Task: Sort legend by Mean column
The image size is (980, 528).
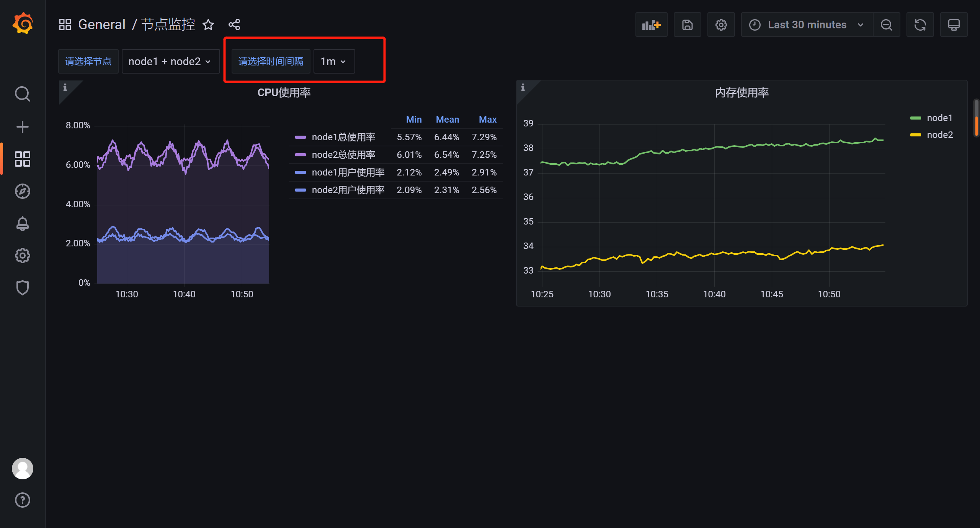Action: [447, 119]
